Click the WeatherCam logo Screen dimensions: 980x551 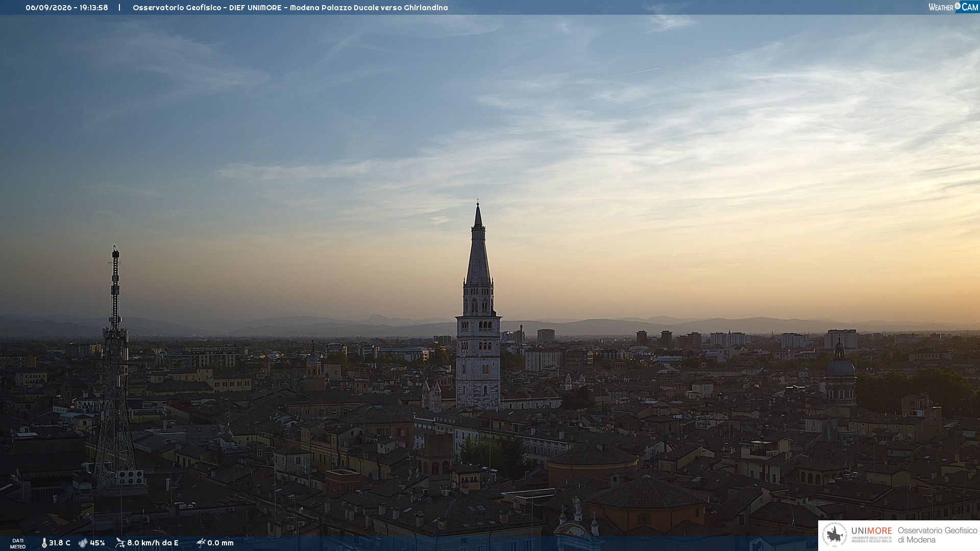[953, 7]
